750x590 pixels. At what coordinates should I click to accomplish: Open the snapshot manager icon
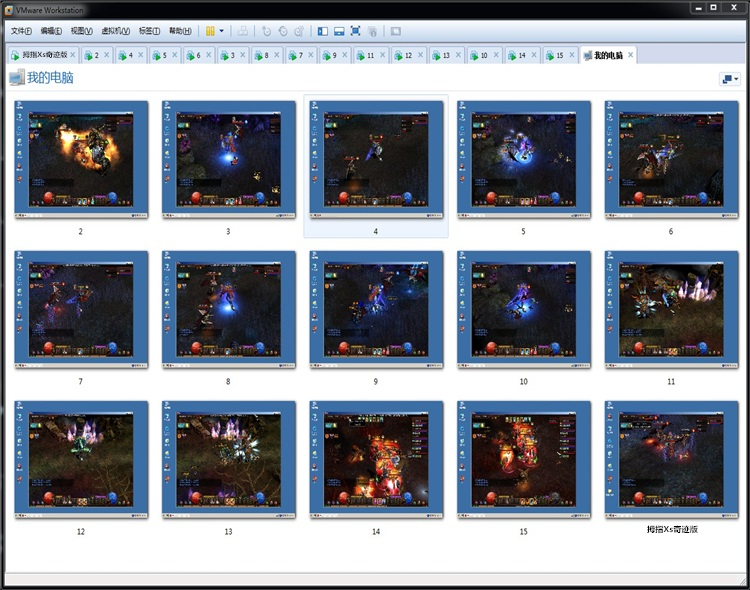point(299,31)
